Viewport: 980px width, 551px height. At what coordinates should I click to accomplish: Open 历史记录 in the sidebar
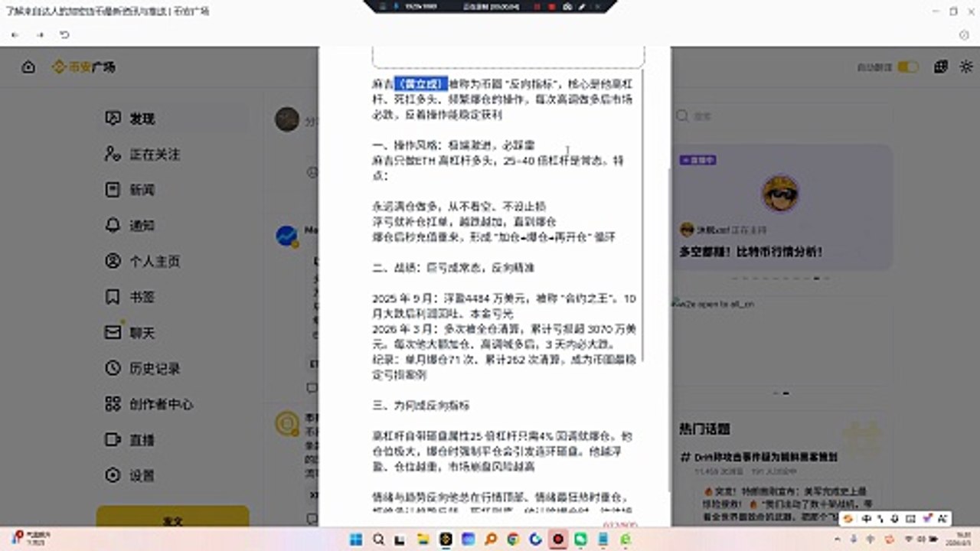[x=172, y=368]
